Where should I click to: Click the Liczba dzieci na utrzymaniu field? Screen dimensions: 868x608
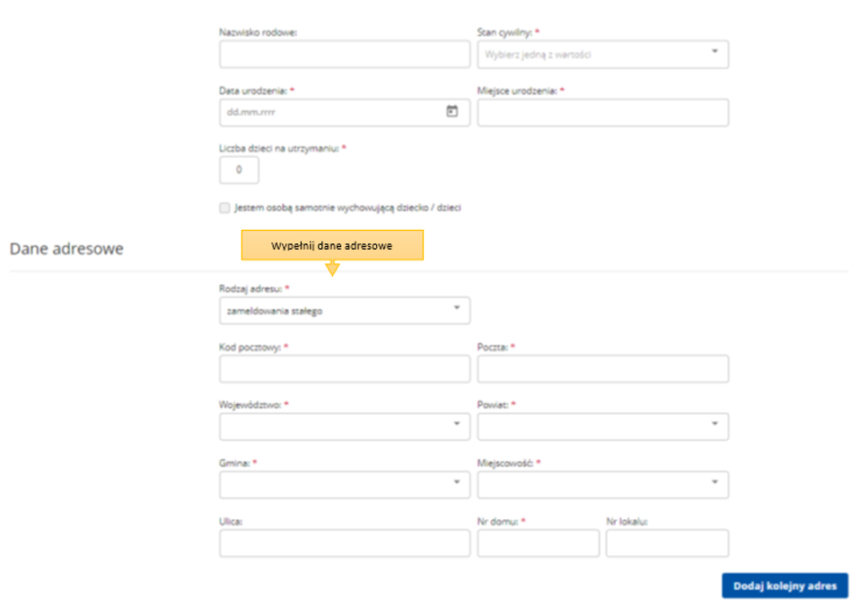click(x=239, y=170)
